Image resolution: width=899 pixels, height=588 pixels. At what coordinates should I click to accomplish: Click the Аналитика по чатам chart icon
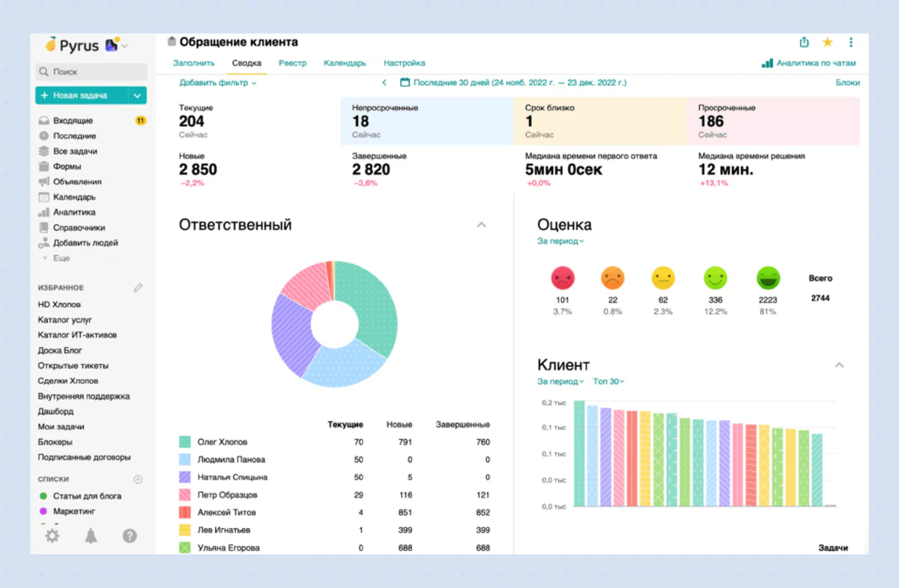(767, 64)
